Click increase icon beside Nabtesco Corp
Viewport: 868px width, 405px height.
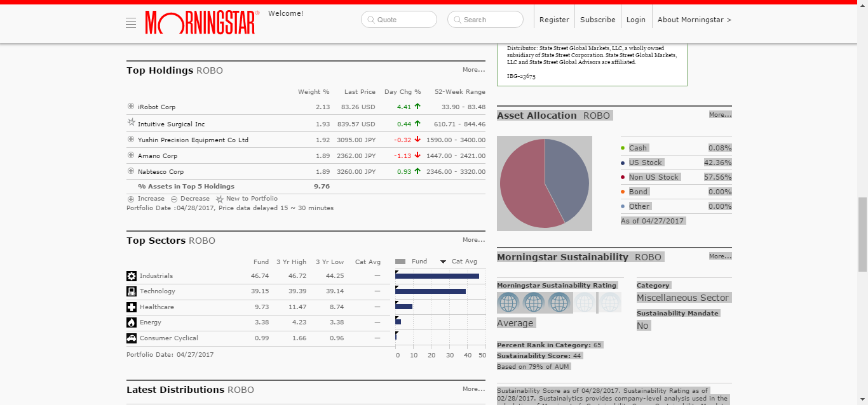pyautogui.click(x=131, y=171)
